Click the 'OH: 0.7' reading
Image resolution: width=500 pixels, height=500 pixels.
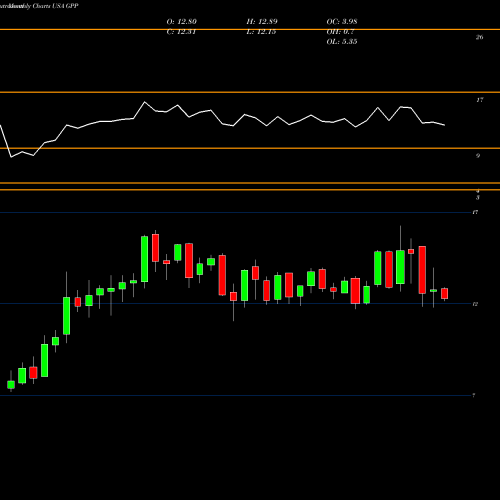coord(340,32)
